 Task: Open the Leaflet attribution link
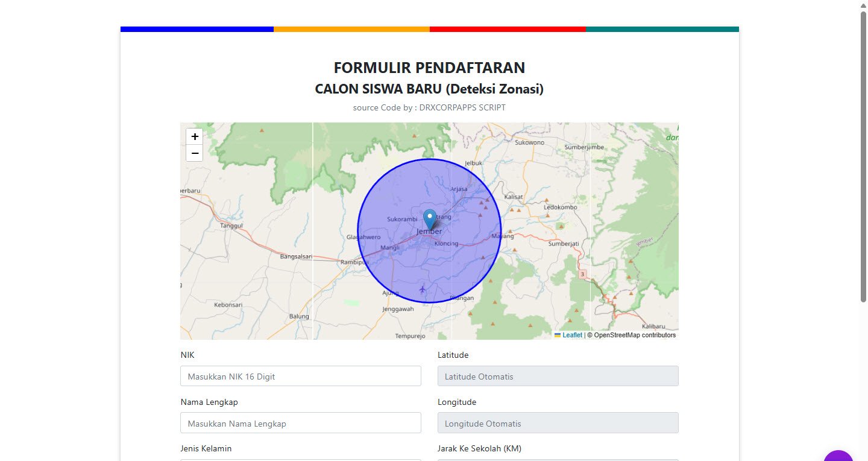(572, 335)
